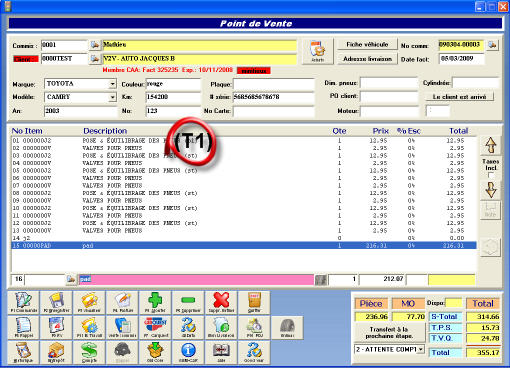This screenshot has height=368, width=510.
Task: Open the Modèle CAMRY dropdown
Action: [113, 97]
